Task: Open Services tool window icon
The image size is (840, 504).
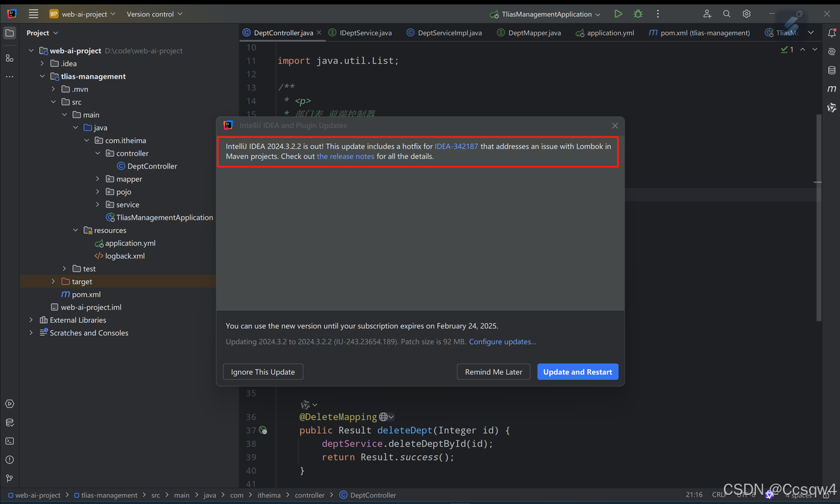Action: (x=9, y=404)
